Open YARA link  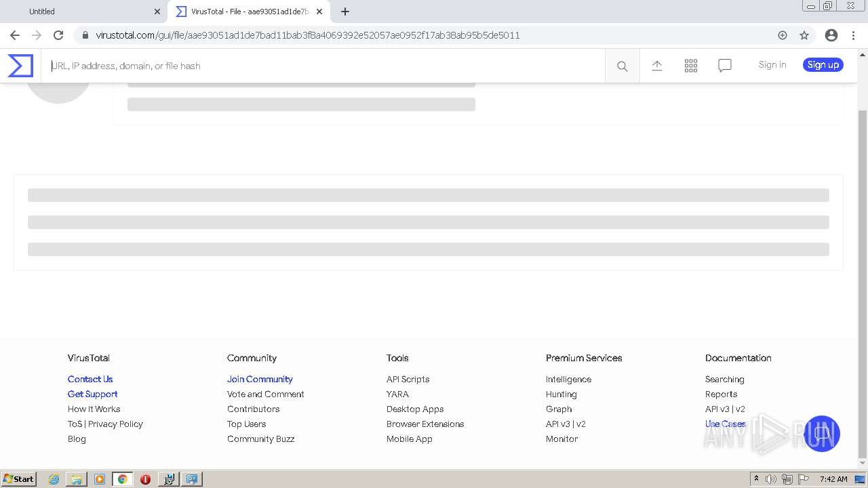[397, 394]
